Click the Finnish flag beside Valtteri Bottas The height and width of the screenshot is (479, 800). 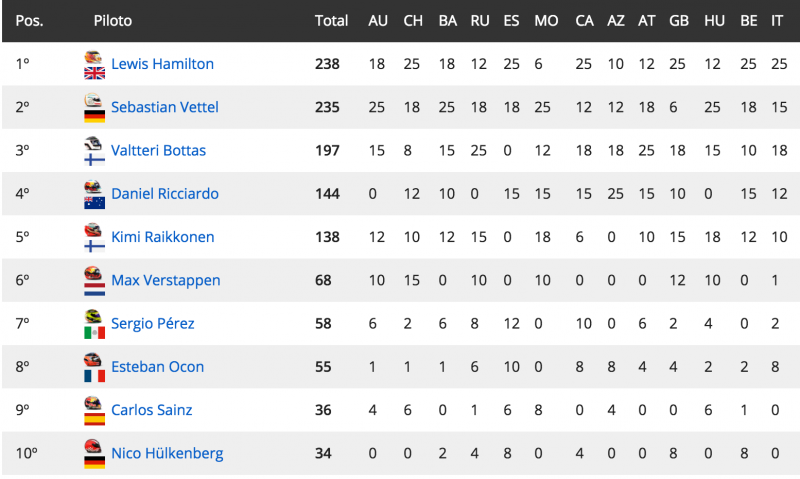pyautogui.click(x=94, y=160)
